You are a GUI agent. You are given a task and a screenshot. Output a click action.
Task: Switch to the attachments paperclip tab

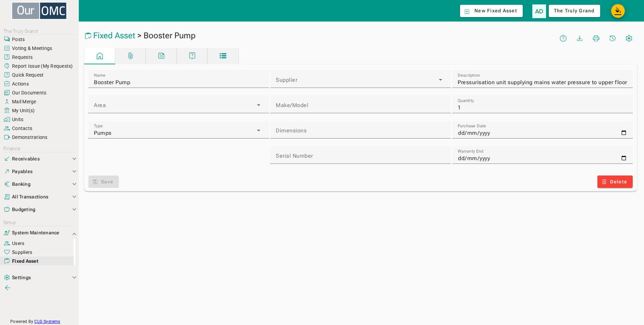[x=131, y=56]
